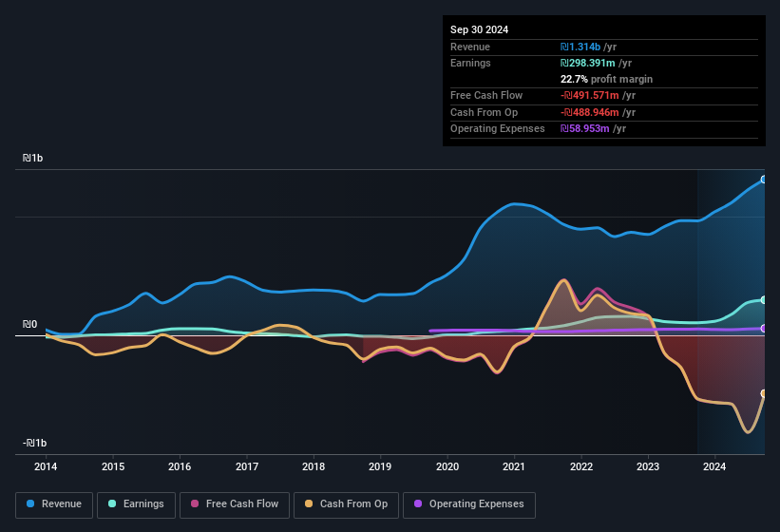780x532 pixels.
Task: Click the Operating Expenses label in tooltip
Action: pos(498,129)
